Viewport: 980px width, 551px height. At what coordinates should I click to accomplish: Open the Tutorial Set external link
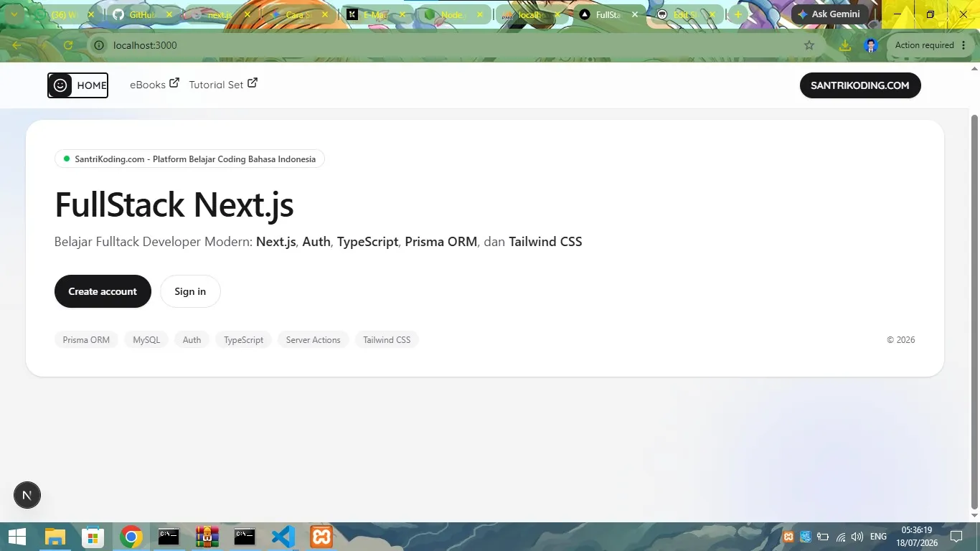[x=223, y=85]
